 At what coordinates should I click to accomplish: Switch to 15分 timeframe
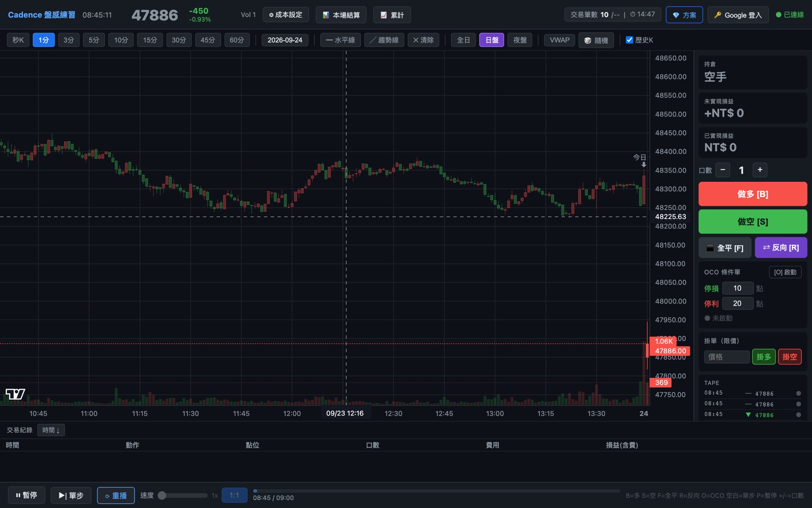(x=150, y=40)
